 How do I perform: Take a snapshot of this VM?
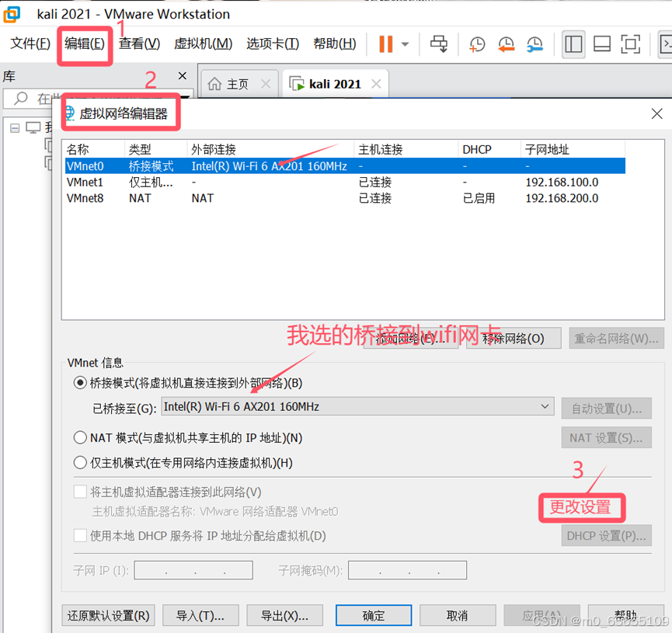coord(476,43)
